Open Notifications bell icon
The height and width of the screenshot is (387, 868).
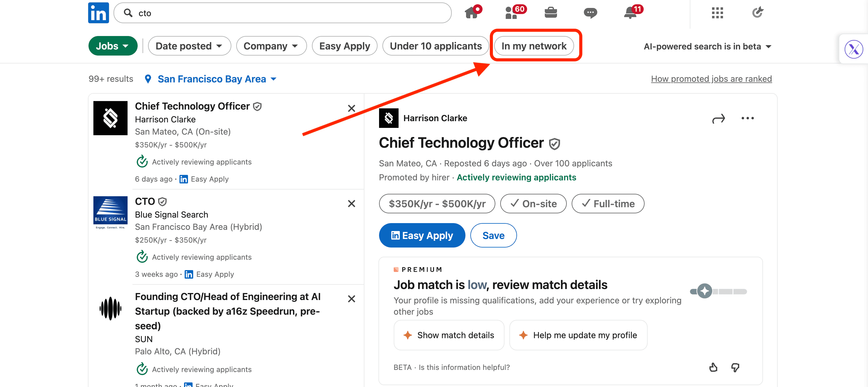[x=630, y=13]
